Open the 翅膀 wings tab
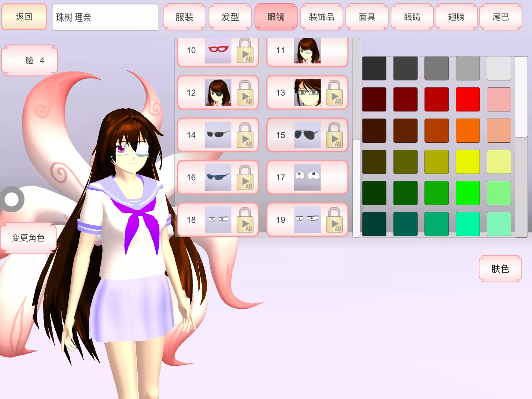 point(456,17)
